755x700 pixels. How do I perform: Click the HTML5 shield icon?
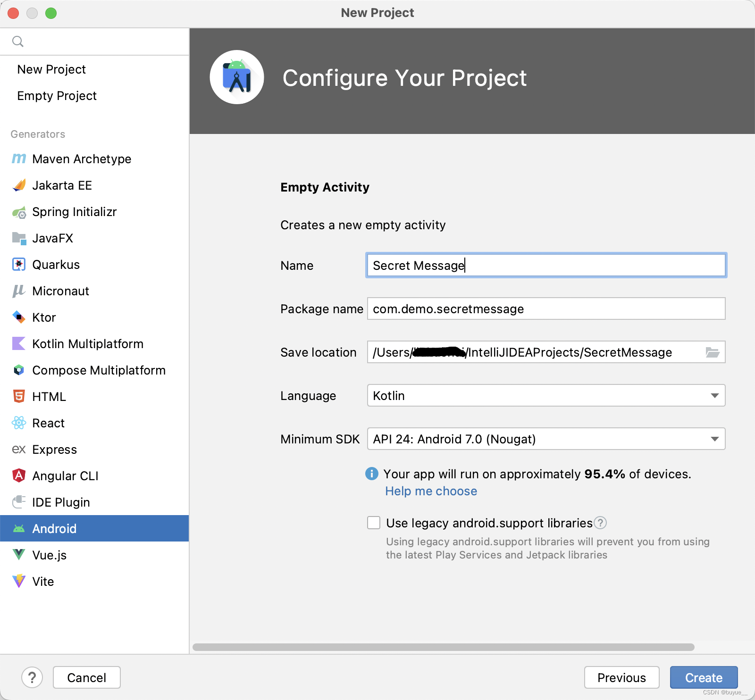tap(19, 396)
